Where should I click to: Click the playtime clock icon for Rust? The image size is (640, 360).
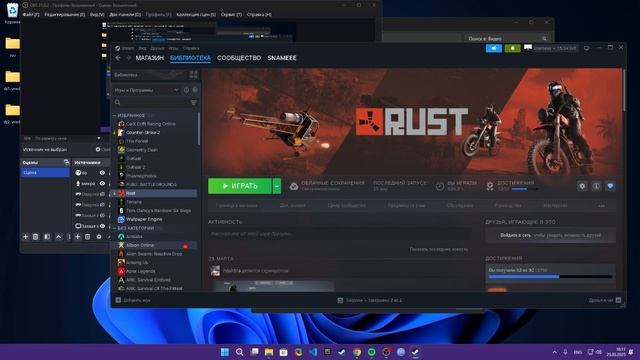point(440,186)
